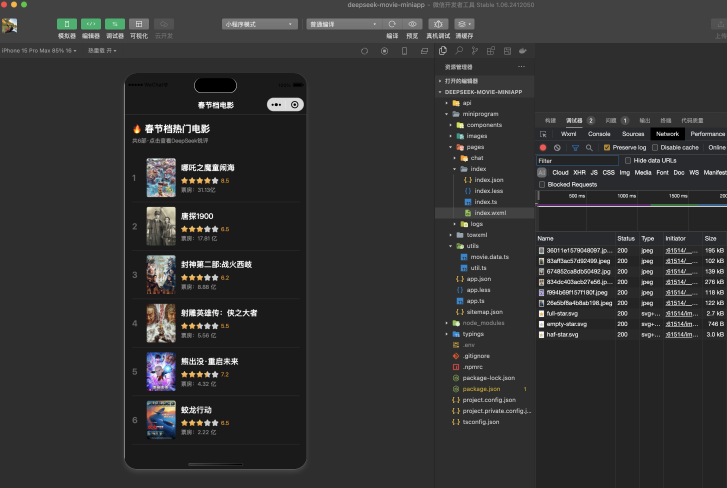Toggle the 调试器 debugger panel button
The width and height of the screenshot is (727, 488).
coord(115,23)
